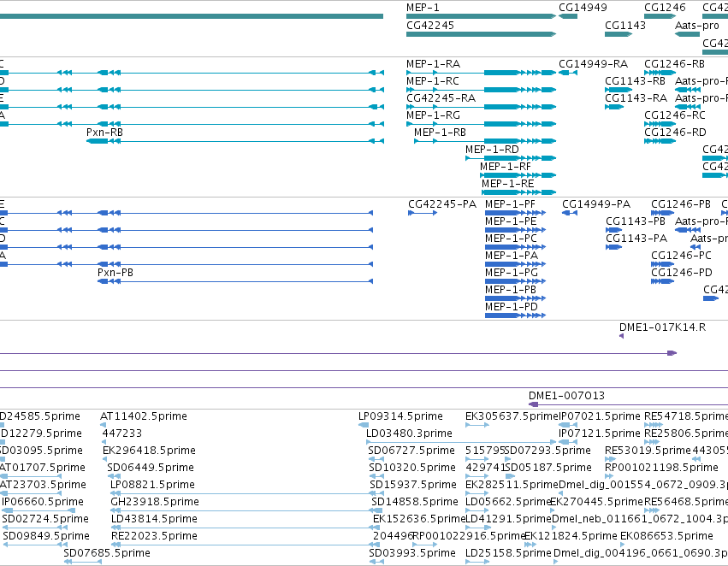Select transcript CG1246-RD
The height and width of the screenshot is (566, 728).
point(660,141)
